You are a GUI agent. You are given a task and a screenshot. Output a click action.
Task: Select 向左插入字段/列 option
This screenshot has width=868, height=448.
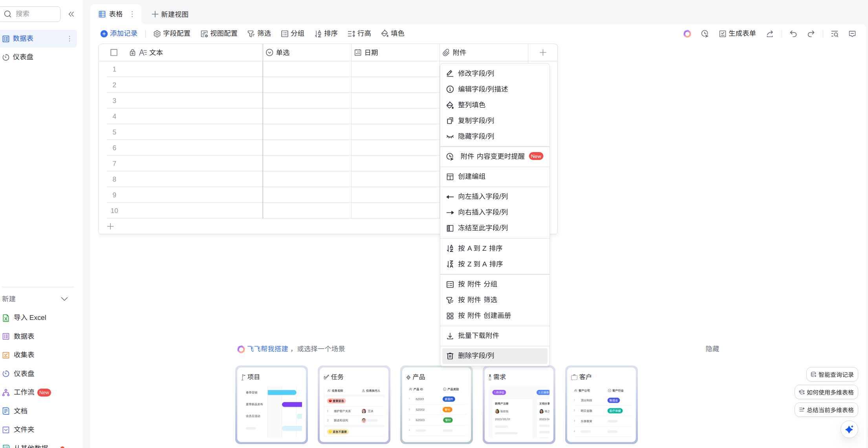(494, 196)
